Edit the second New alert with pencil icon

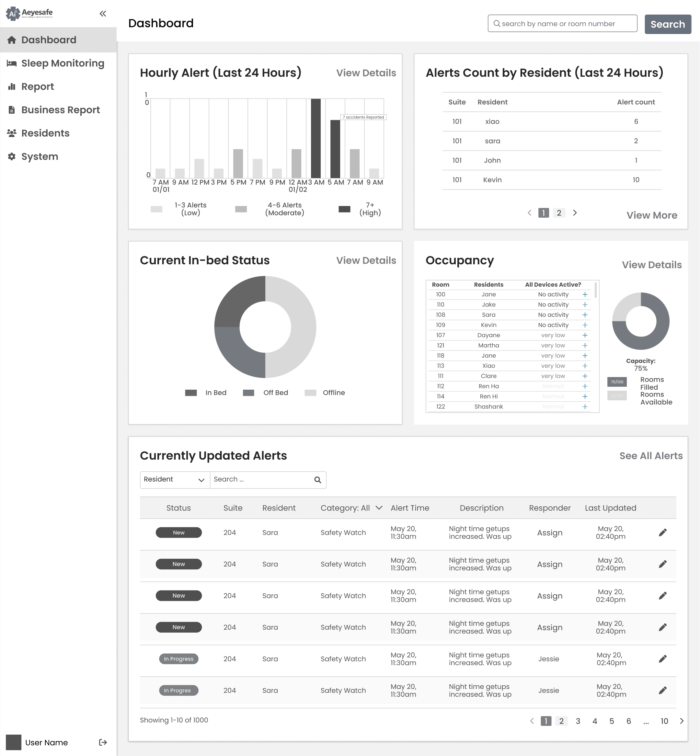coord(662,564)
